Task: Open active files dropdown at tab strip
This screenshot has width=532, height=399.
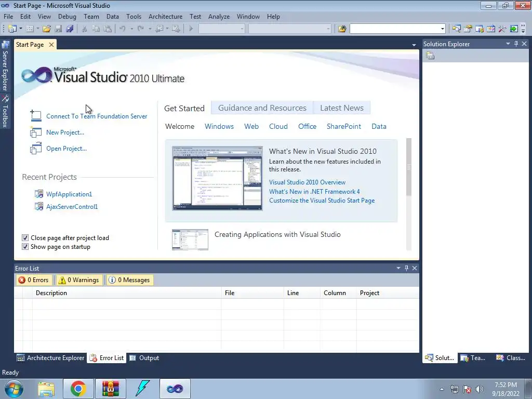Action: coord(414,45)
